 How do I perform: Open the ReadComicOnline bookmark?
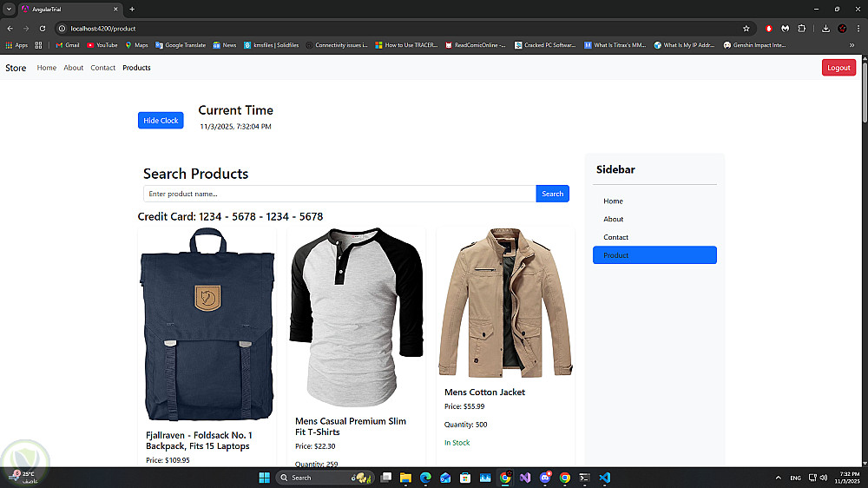point(476,45)
